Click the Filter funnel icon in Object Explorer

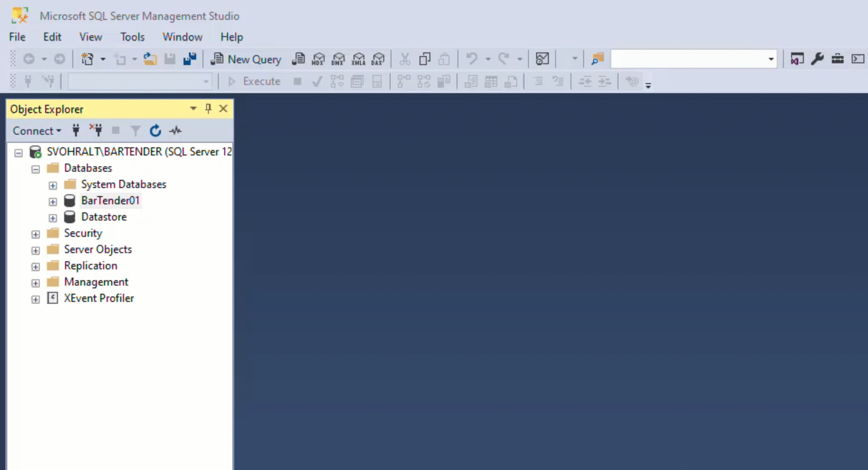click(x=135, y=131)
